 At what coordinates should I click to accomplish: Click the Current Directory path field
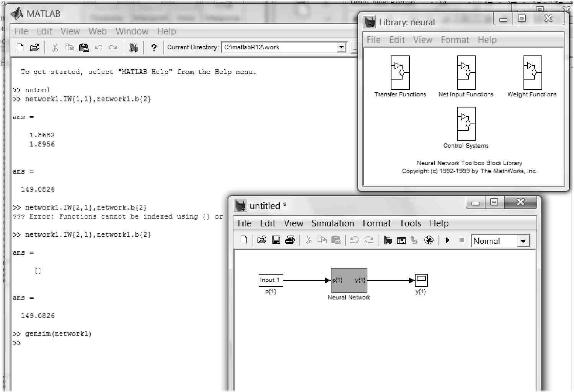[x=280, y=47]
